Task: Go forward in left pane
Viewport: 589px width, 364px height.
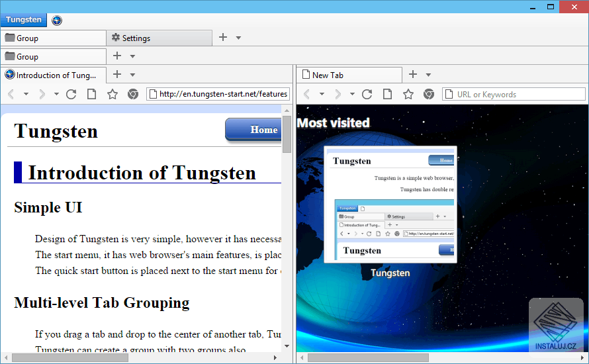Action: point(42,94)
